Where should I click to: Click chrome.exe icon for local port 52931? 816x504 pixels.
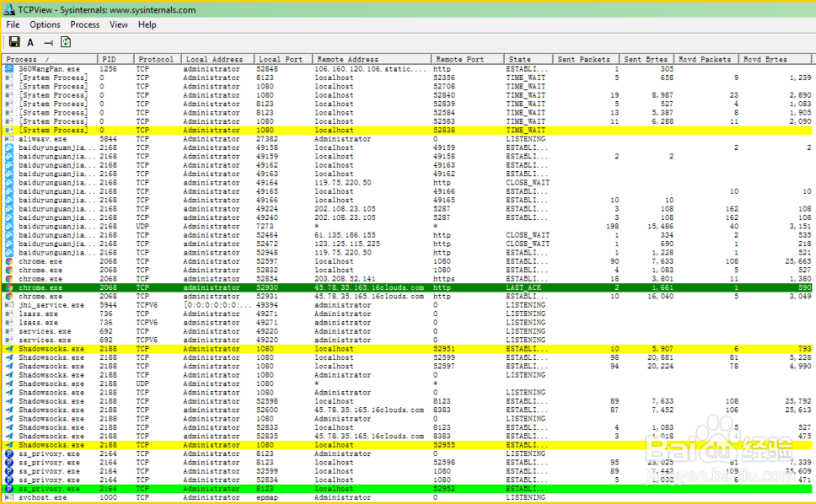tap(9, 296)
